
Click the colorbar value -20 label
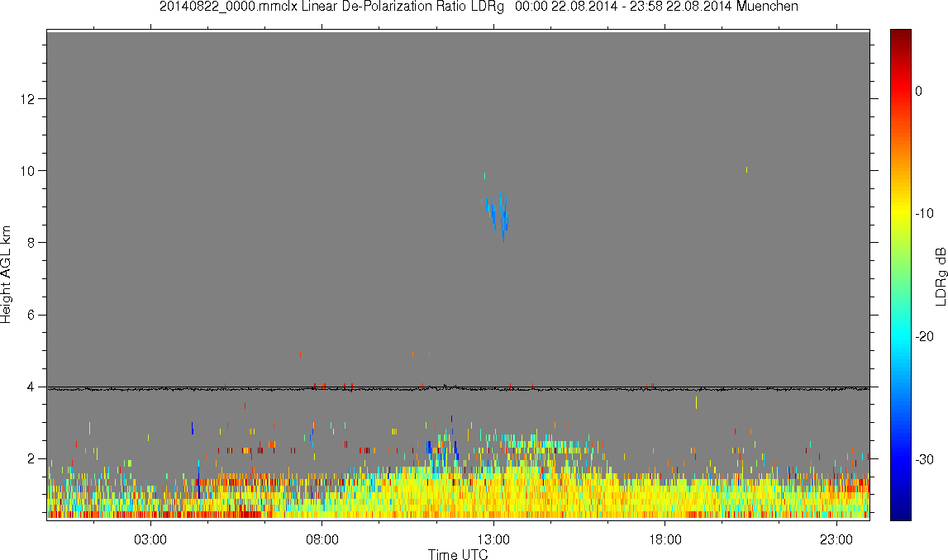[x=924, y=336]
